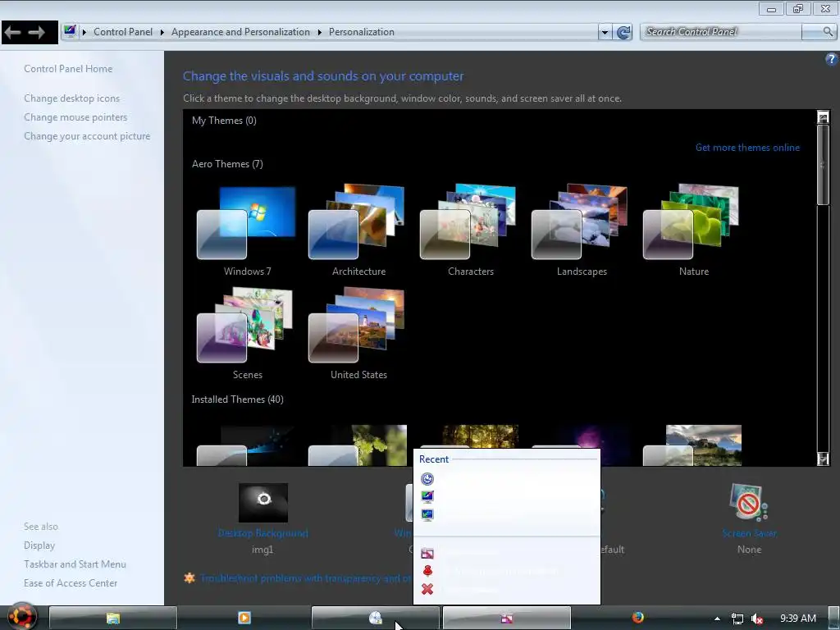Click the 9:39 AM clock
The height and width of the screenshot is (630, 840).
click(x=797, y=619)
